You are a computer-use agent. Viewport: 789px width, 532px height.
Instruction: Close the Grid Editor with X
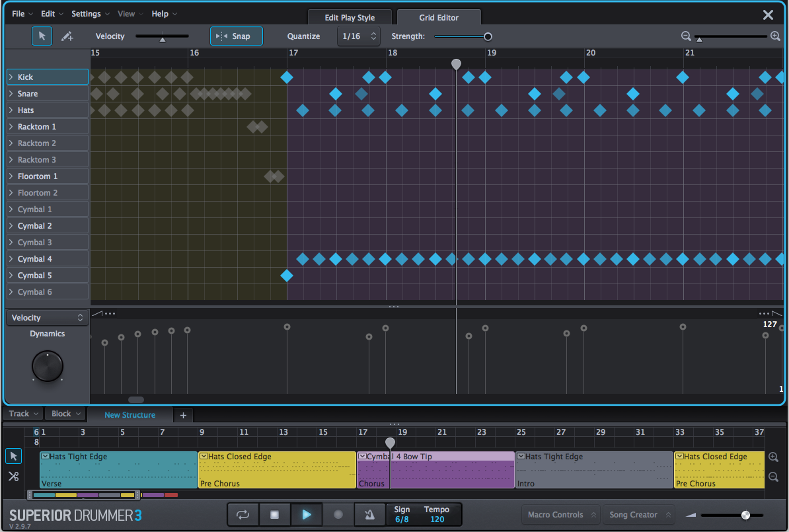(768, 15)
